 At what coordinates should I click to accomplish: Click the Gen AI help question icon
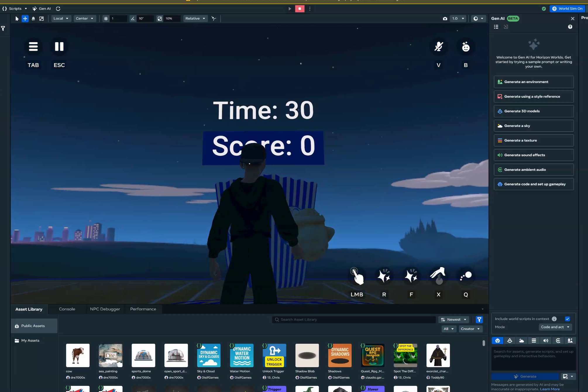click(570, 27)
